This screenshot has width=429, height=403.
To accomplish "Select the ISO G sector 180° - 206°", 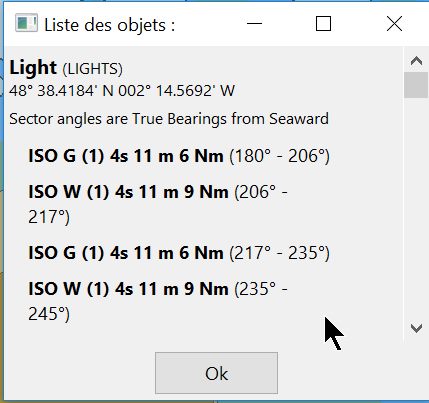I will (179, 156).
